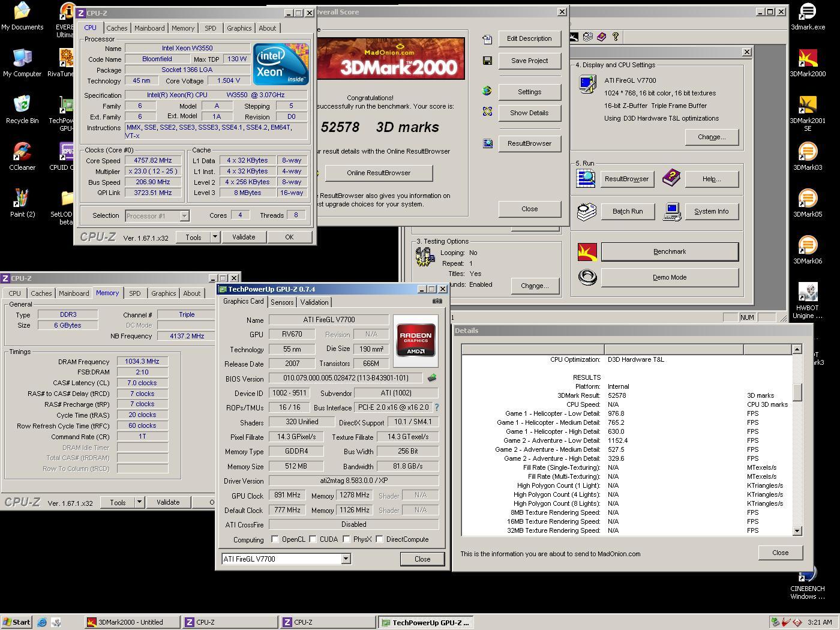Launch 3DMark2001 SE desktop shortcut
The height and width of the screenshot is (630, 840).
[808, 114]
